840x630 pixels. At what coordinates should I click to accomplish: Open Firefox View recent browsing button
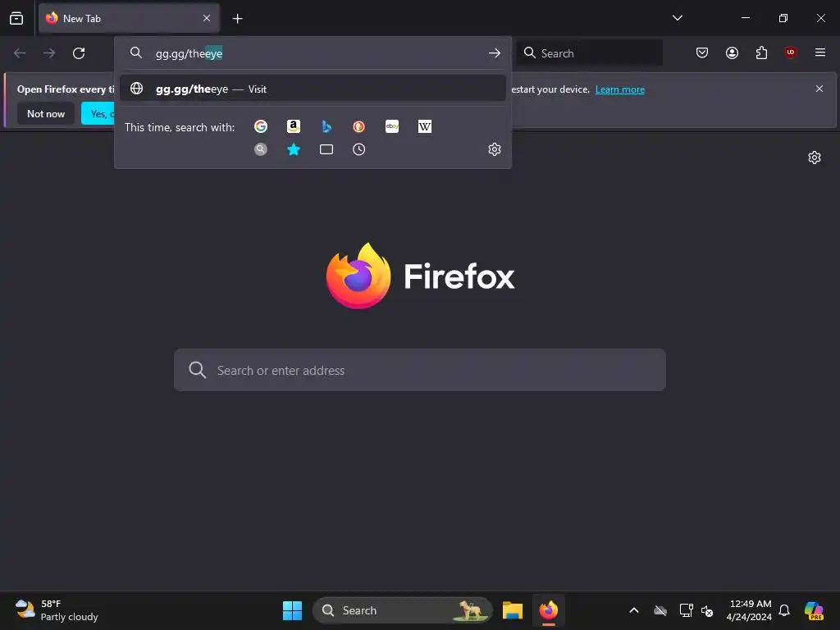pyautogui.click(x=16, y=18)
